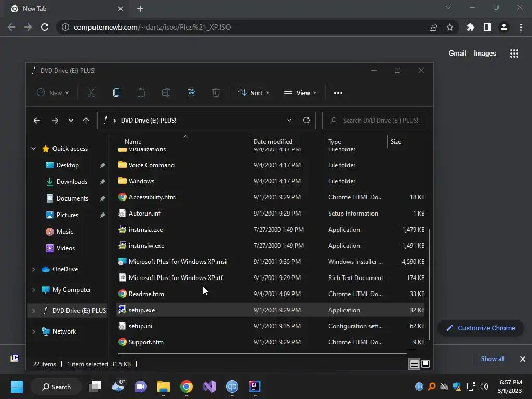Click Show all downloads

pyautogui.click(x=493, y=359)
